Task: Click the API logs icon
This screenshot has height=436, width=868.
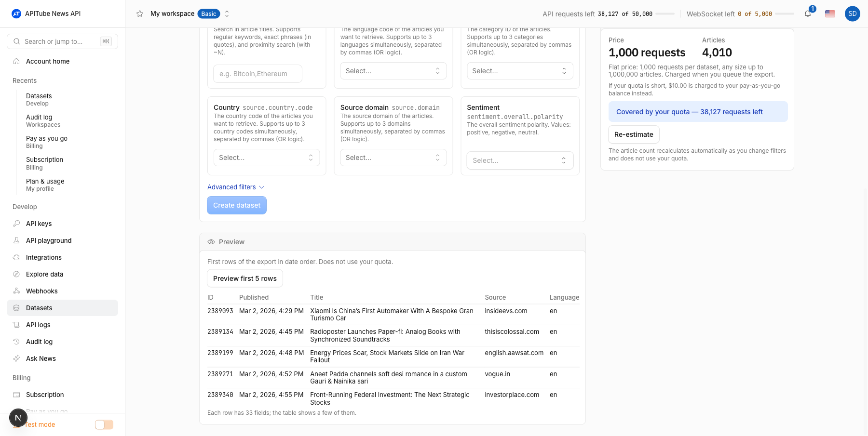Action: coord(16,325)
